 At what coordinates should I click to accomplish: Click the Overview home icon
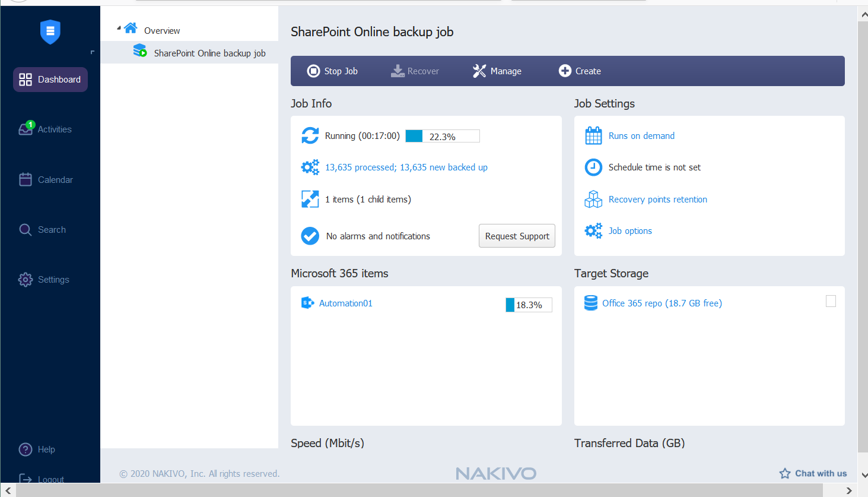pos(131,28)
